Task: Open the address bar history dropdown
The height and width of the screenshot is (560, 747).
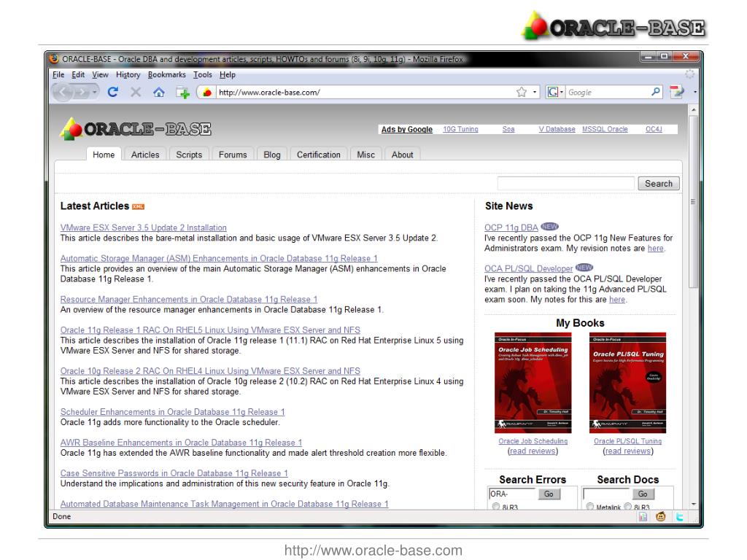Action: pyautogui.click(x=535, y=92)
